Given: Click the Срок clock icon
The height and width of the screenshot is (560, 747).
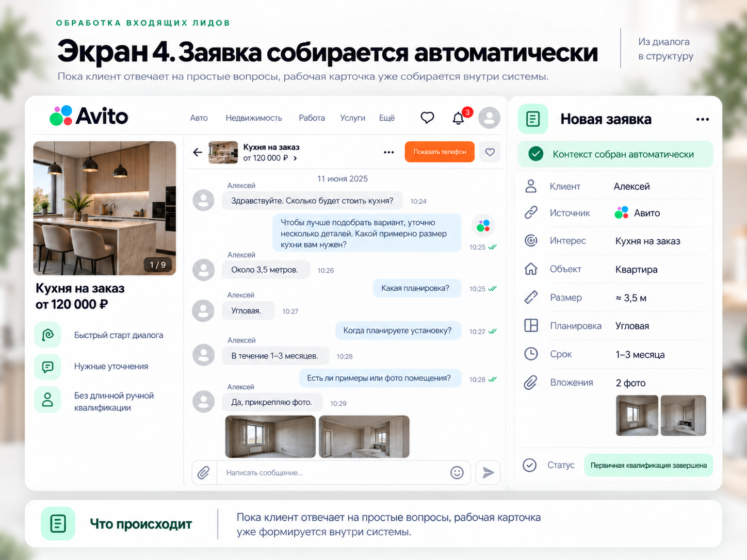Looking at the screenshot, I should [531, 354].
